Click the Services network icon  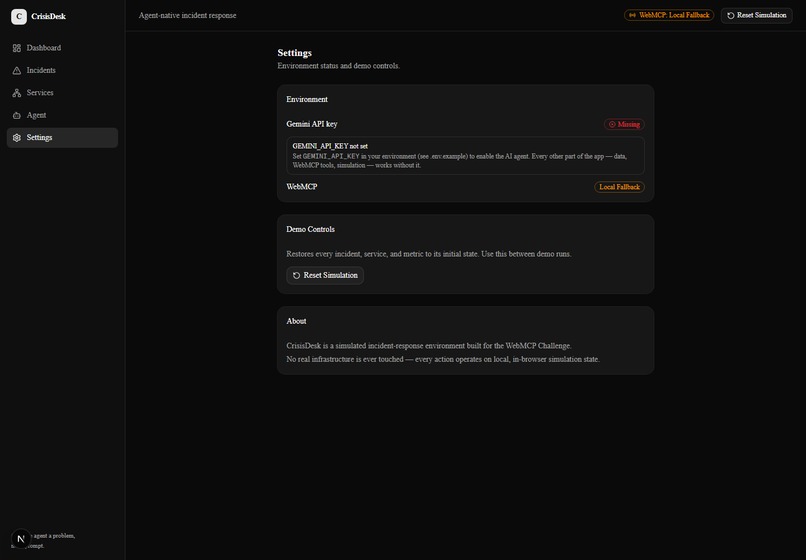(x=17, y=93)
